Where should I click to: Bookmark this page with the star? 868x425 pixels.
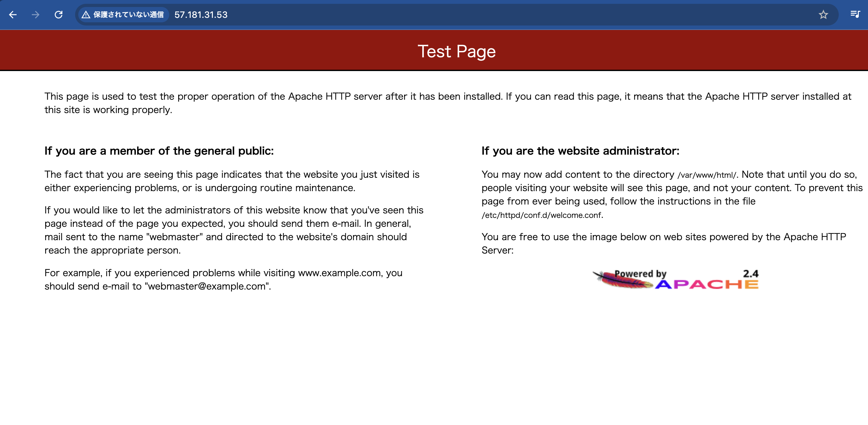[x=823, y=15]
